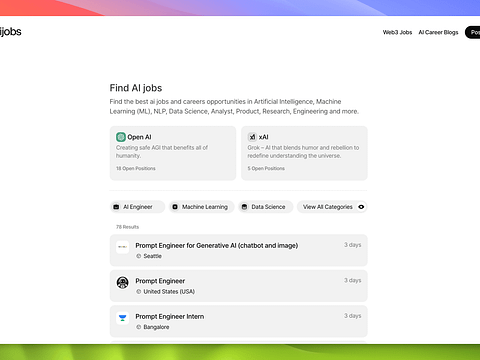Click the eye icon beside View All Categories

point(361,207)
